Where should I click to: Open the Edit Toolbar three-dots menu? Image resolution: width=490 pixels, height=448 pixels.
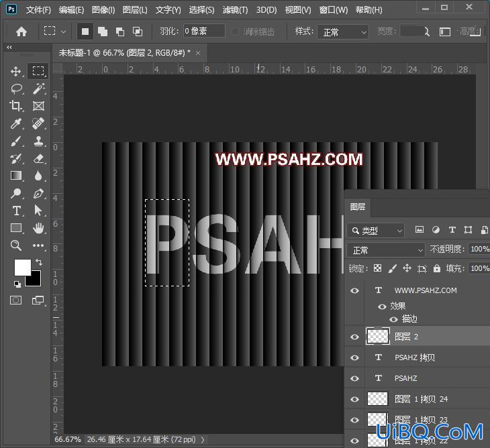(x=38, y=245)
